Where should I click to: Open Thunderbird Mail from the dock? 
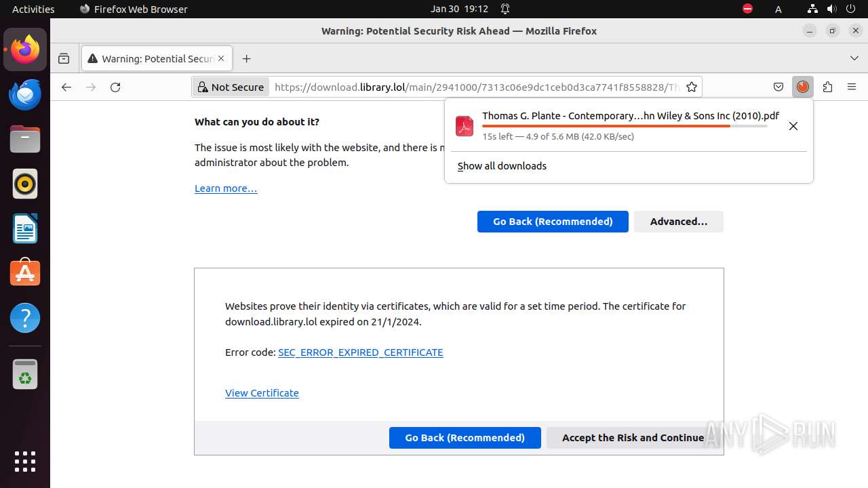(25, 94)
